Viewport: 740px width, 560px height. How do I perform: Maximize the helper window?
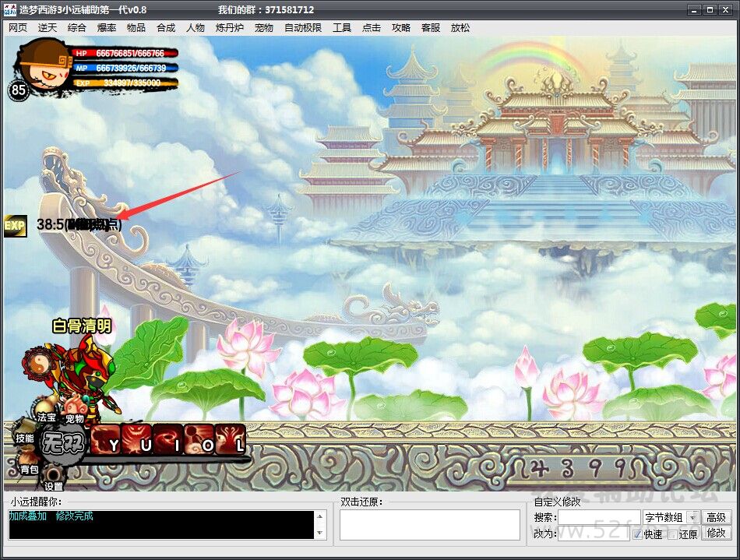point(710,9)
